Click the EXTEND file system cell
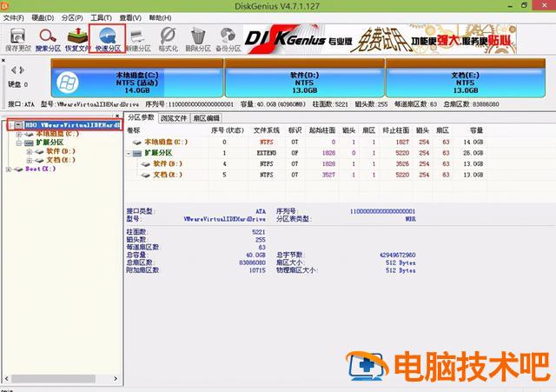Screen dimensions: 556x392 tap(267, 153)
